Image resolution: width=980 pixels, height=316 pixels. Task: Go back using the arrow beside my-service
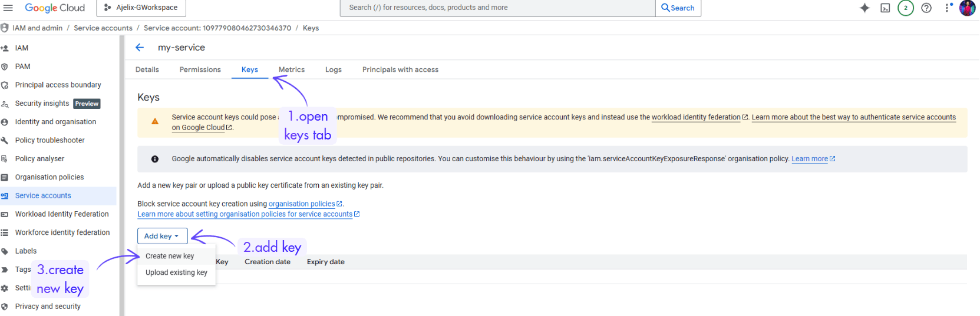pos(140,48)
